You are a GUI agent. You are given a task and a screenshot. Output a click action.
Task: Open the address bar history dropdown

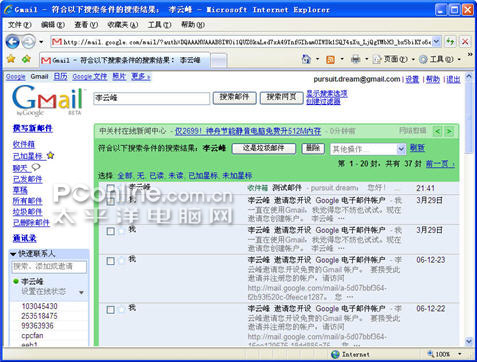coord(437,42)
